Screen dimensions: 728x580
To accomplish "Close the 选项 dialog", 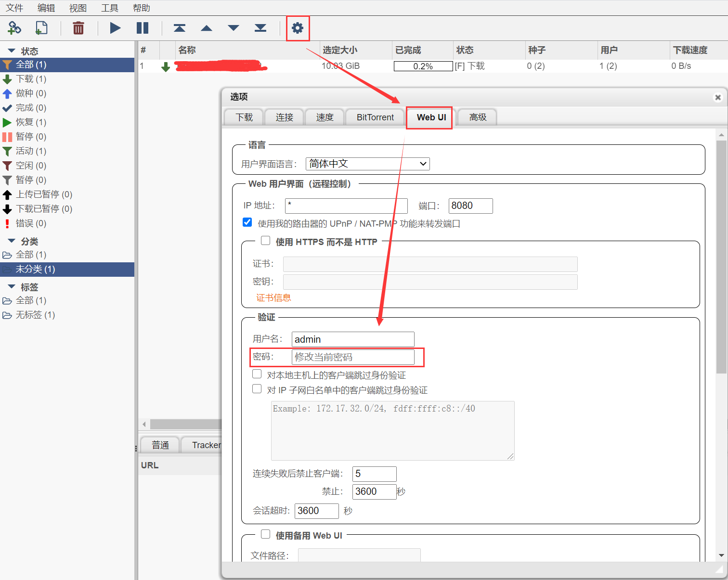I will coord(718,97).
